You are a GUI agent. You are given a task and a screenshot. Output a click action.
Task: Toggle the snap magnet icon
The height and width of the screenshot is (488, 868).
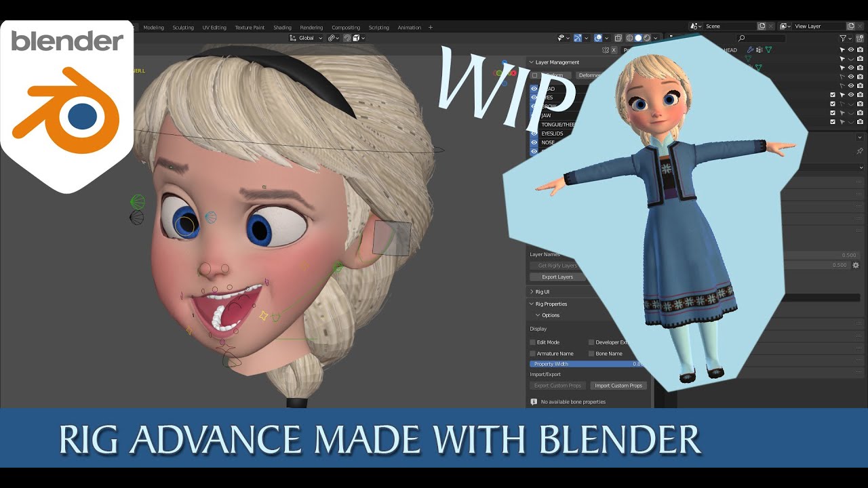coord(347,38)
